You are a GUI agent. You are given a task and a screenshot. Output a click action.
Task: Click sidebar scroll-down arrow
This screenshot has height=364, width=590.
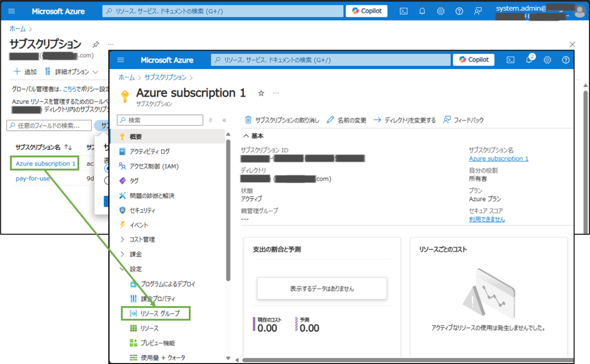[228, 359]
